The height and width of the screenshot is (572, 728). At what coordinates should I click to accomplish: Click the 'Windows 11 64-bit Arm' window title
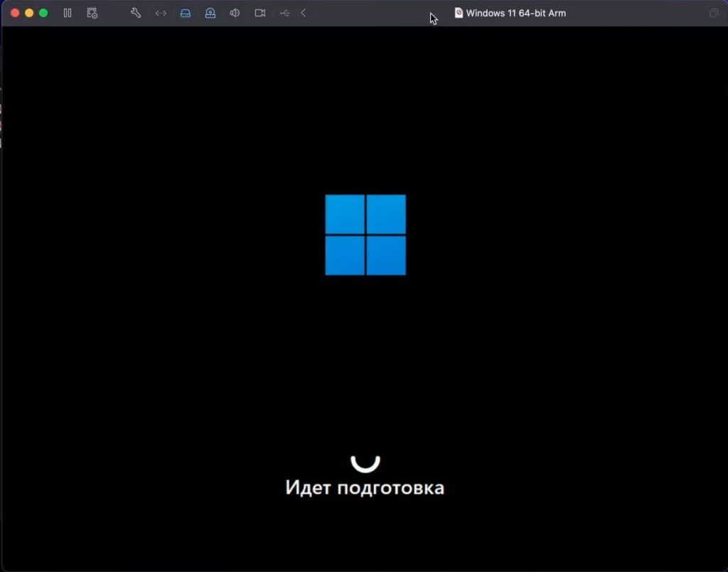(x=515, y=13)
